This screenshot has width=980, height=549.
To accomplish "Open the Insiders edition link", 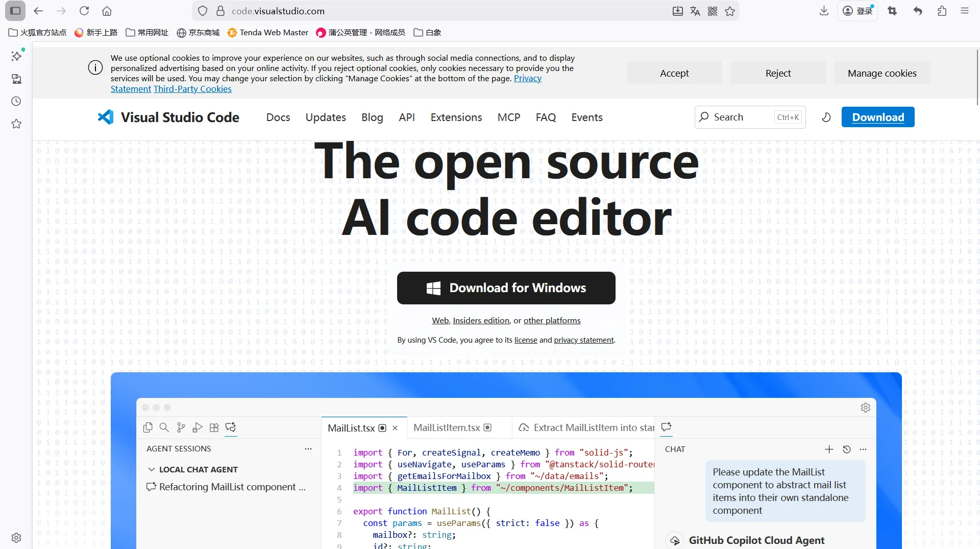I will [481, 320].
